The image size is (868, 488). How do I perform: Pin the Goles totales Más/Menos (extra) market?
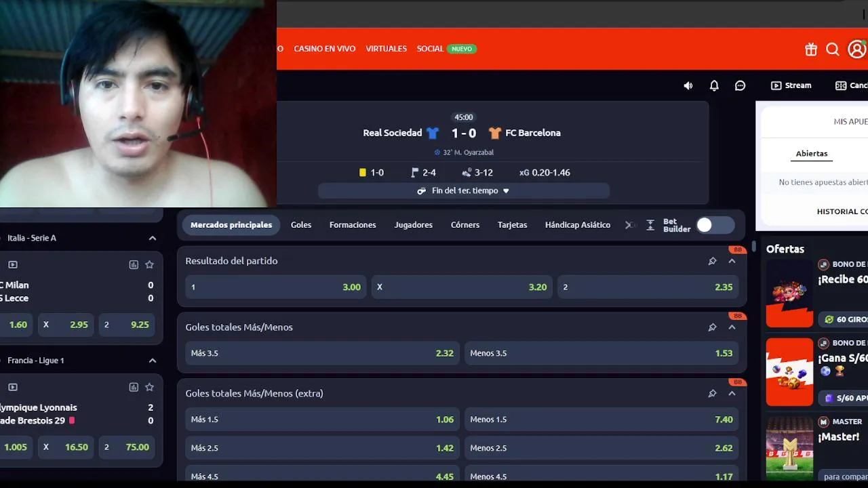712,394
